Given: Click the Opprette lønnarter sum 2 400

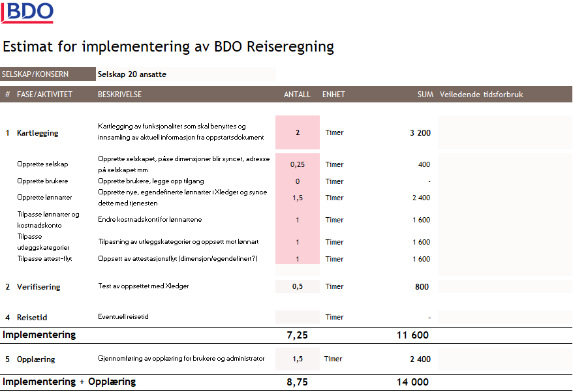Looking at the screenshot, I should [x=421, y=198].
